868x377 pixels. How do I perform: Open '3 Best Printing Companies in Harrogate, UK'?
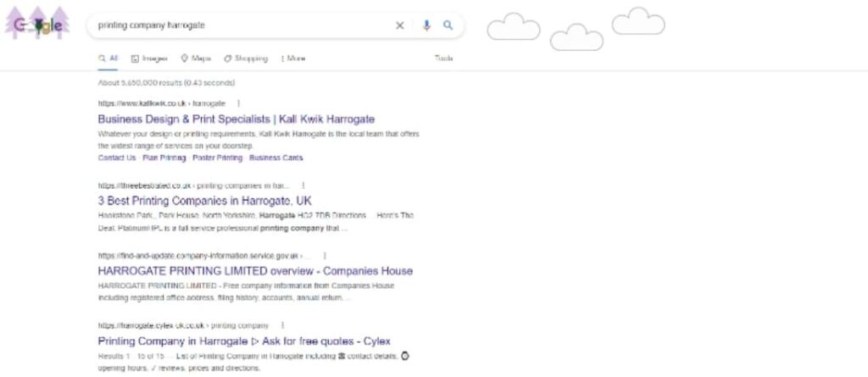[205, 201]
